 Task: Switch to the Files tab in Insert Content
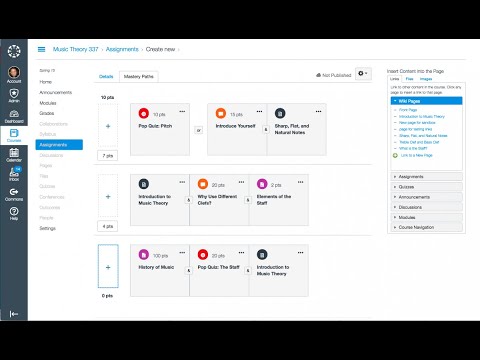click(409, 79)
